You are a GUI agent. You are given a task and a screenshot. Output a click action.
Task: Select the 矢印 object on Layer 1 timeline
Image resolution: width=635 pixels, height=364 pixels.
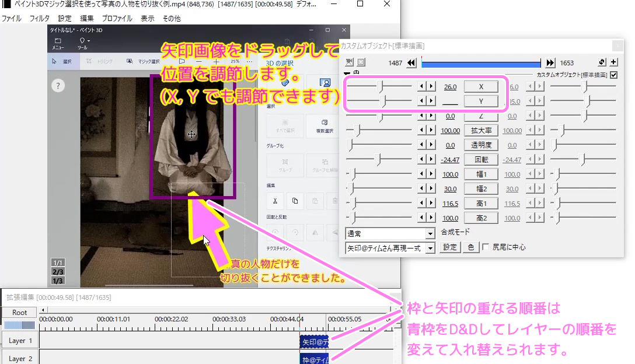pos(314,342)
